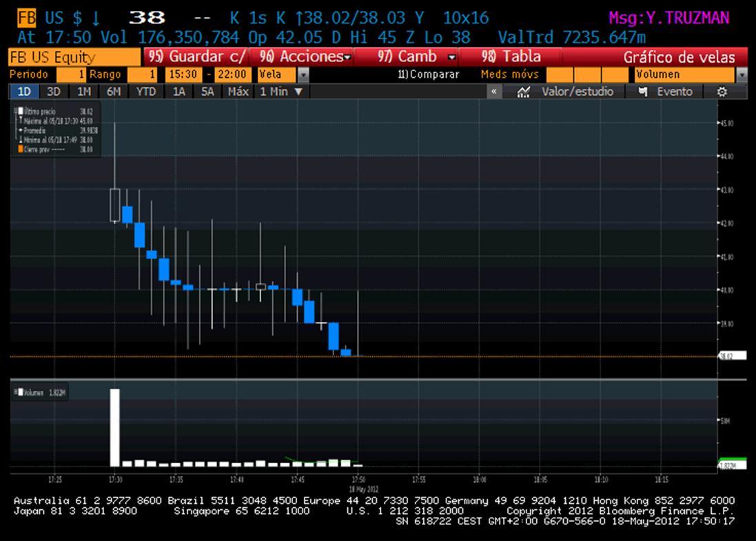This screenshot has height=541, width=756.
Task: Switch to the 1M range tab
Action: (84, 92)
